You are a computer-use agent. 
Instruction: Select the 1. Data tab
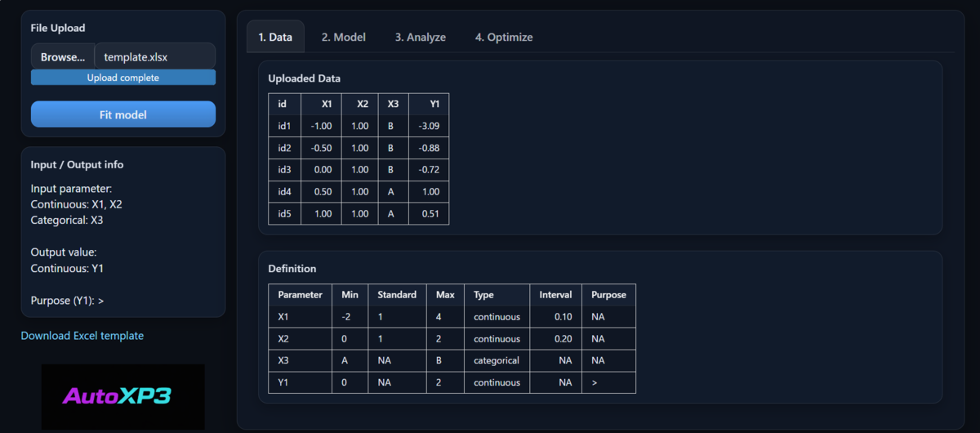click(275, 37)
